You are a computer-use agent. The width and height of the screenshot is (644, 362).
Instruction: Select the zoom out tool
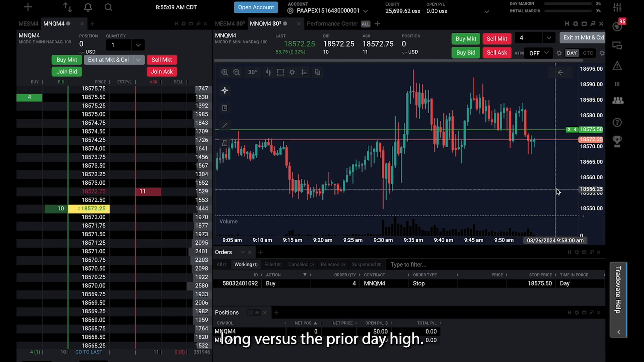236,72
